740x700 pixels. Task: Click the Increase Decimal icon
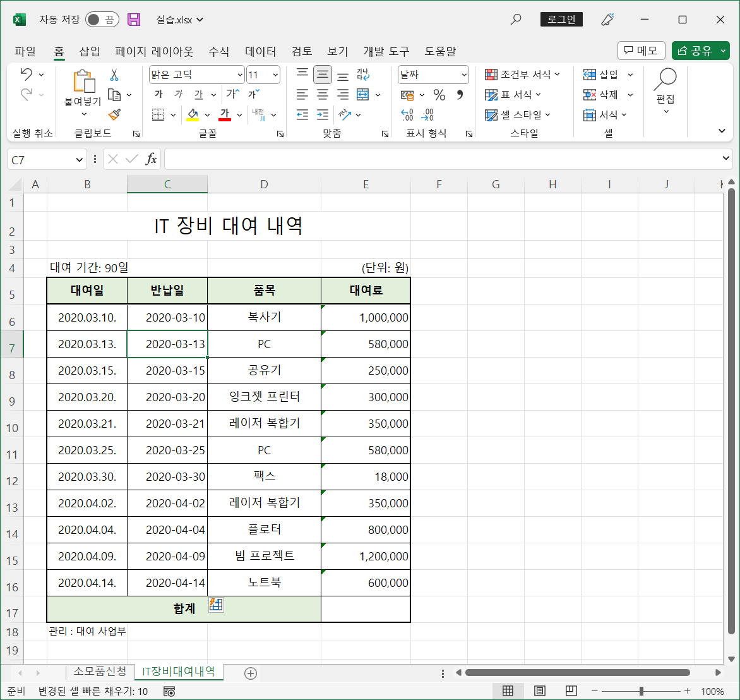407,115
